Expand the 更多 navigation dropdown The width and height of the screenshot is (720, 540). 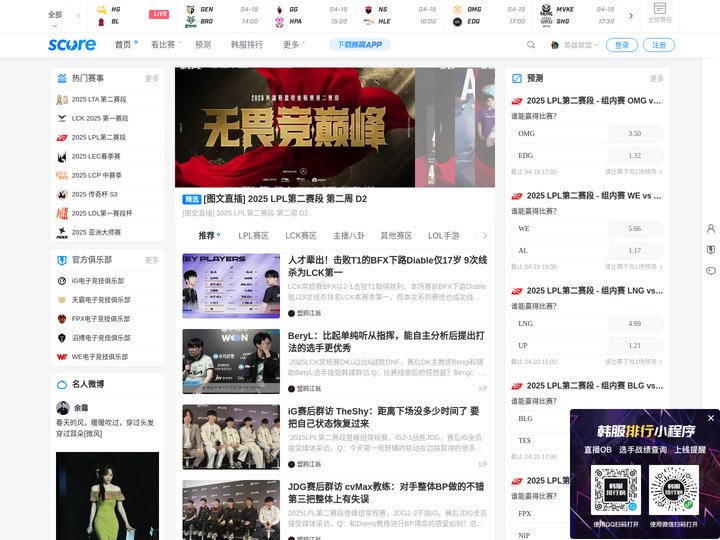point(294,44)
